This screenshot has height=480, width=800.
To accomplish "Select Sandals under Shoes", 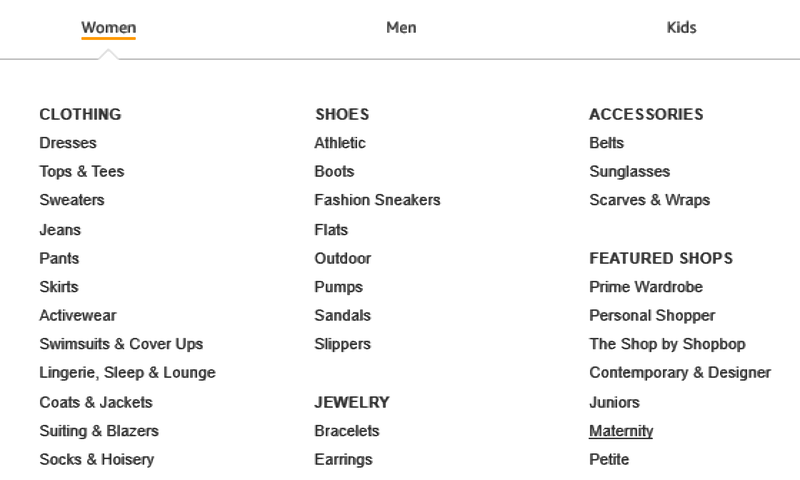I will [342, 316].
